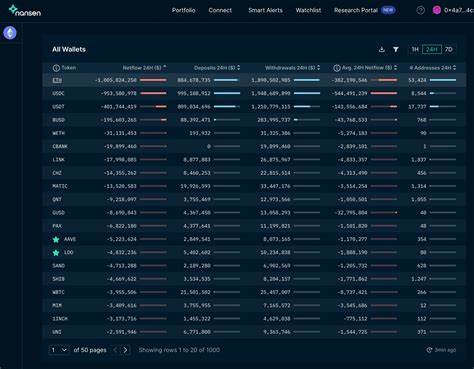Image resolution: width=474 pixels, height=369 pixels.
Task: Select the LINK token row
Action: pos(254,160)
